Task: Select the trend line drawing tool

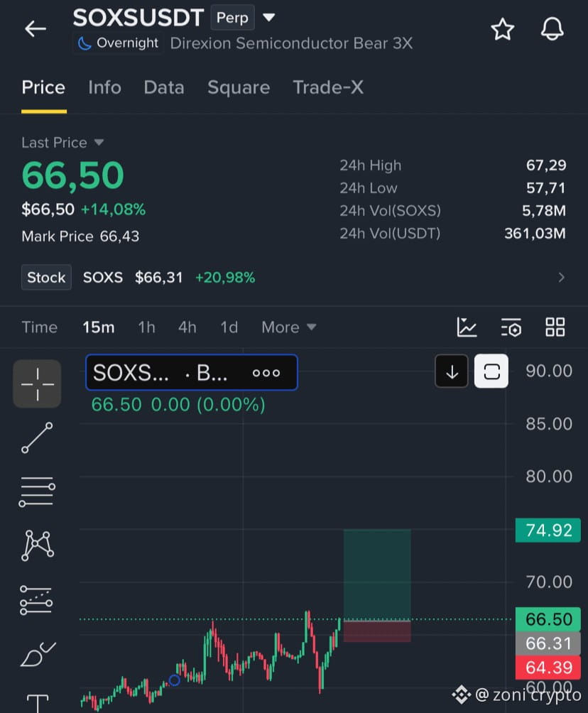Action: (x=38, y=438)
